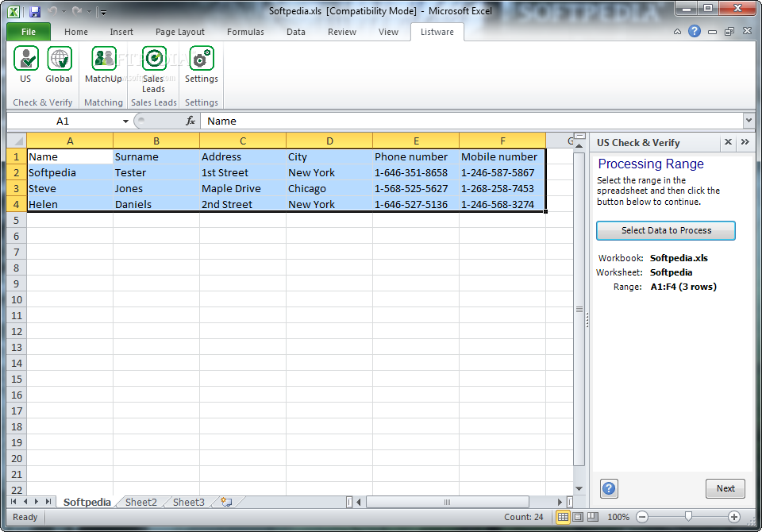Switch to Page Break Preview icon
This screenshot has height=532, width=762.
593,517
